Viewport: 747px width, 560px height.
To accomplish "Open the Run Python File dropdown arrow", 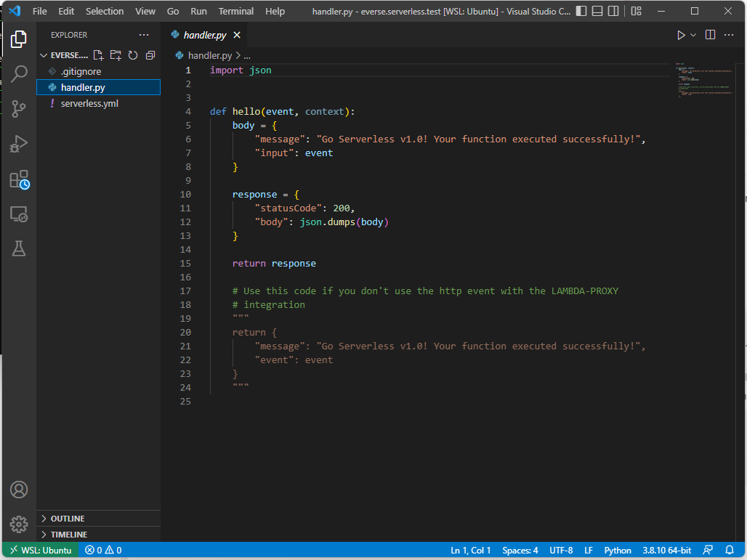I will 693,35.
